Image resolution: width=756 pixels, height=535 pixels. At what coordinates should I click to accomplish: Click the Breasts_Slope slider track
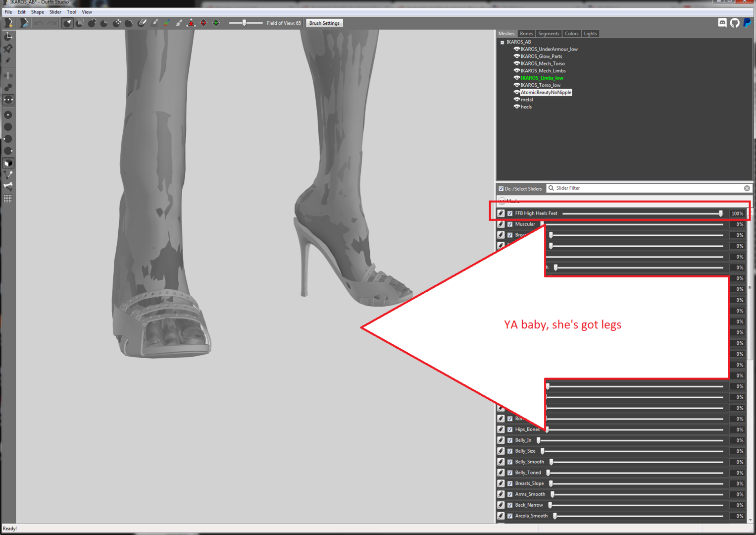tap(637, 483)
